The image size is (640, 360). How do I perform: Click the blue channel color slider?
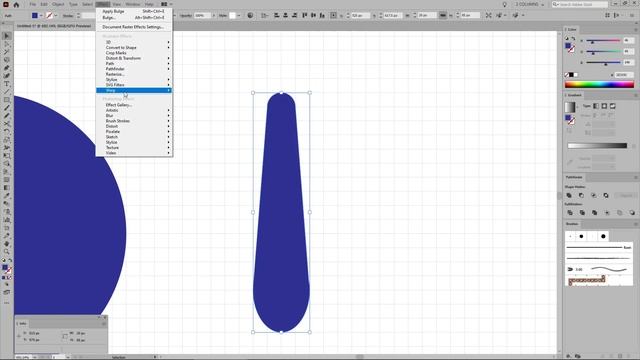(x=604, y=62)
